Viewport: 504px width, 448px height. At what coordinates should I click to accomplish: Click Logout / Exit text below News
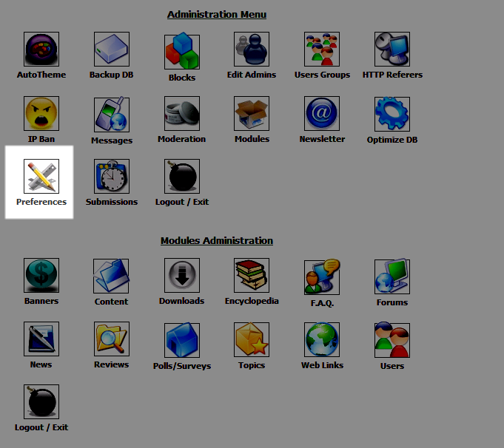click(x=41, y=427)
